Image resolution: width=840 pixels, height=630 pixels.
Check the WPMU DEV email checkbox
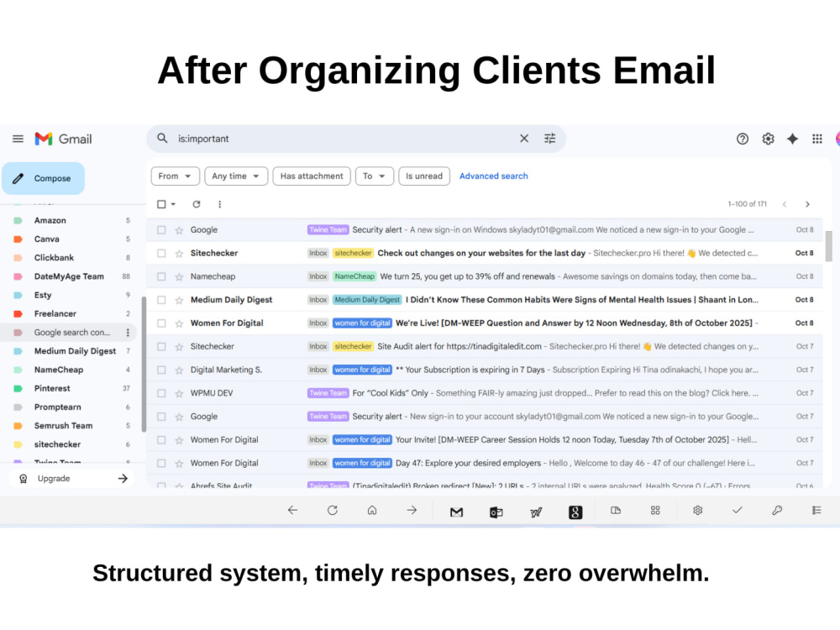click(161, 393)
